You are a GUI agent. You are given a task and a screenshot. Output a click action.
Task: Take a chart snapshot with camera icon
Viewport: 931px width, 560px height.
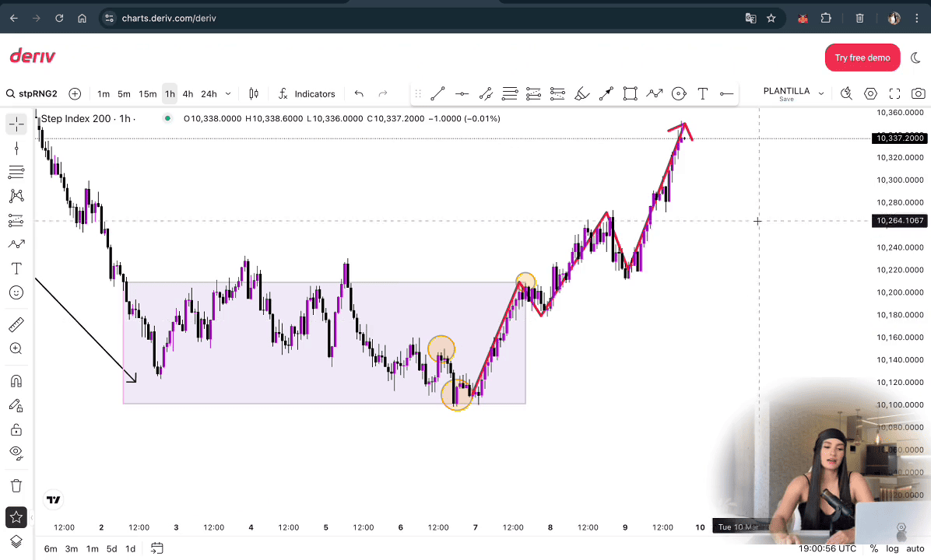pos(919,94)
